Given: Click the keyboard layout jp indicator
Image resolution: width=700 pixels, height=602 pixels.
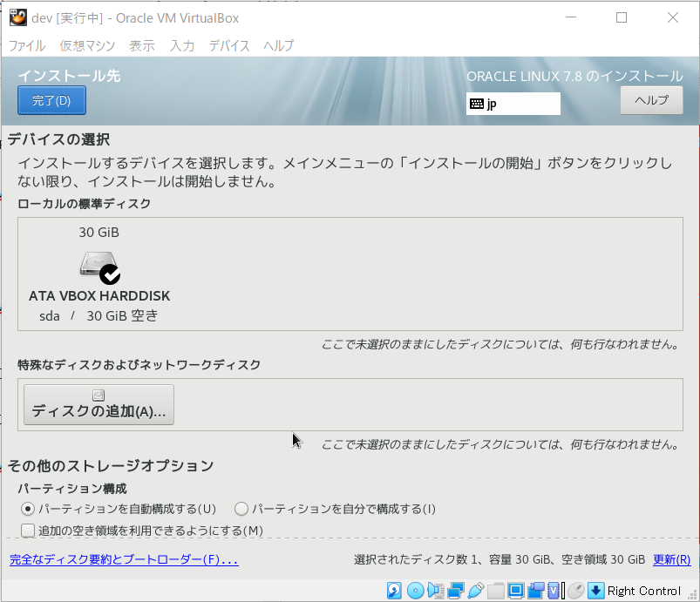Looking at the screenshot, I should (x=513, y=104).
